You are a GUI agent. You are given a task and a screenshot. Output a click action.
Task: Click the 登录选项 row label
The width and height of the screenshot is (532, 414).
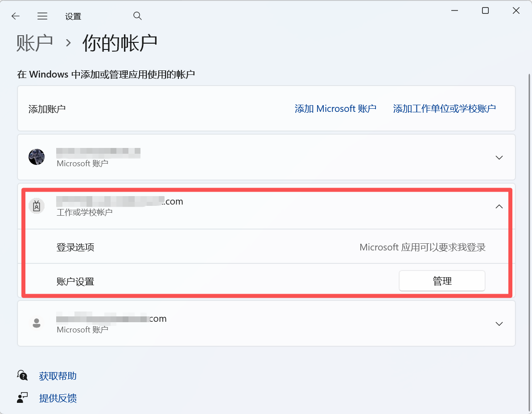click(x=75, y=247)
